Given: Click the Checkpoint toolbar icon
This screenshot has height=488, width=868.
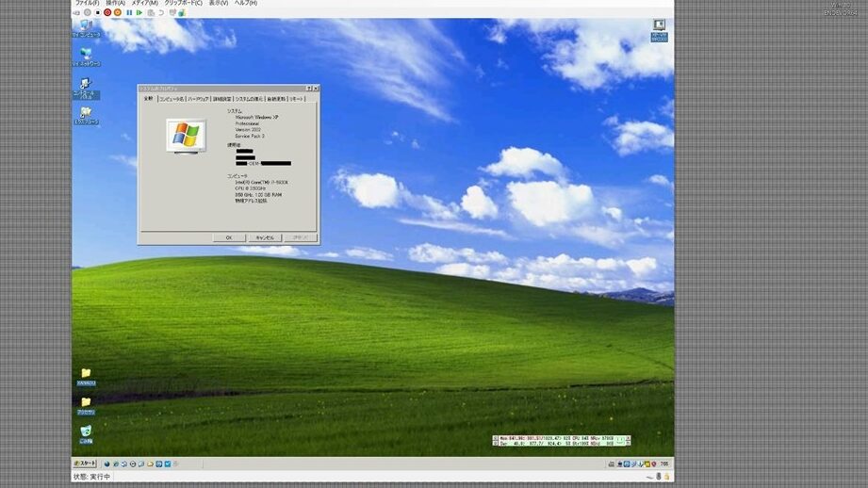Looking at the screenshot, I should [x=151, y=13].
